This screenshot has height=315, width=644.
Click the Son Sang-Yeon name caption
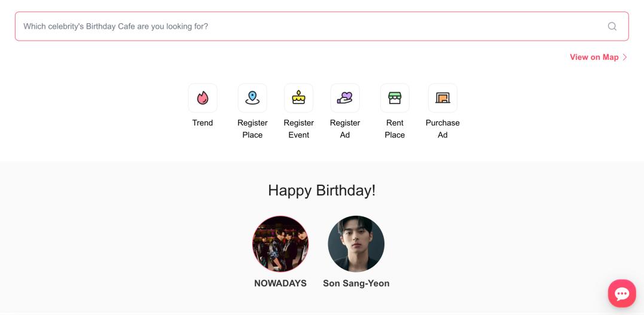click(x=356, y=283)
